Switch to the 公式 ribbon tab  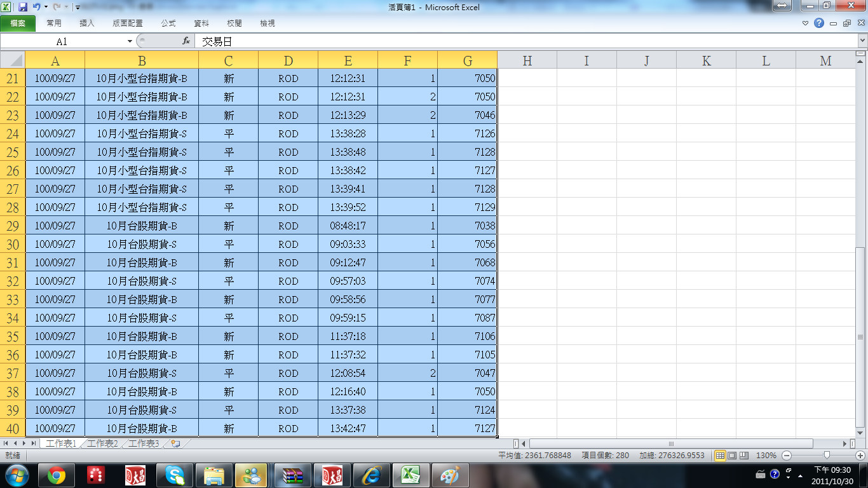click(x=168, y=24)
